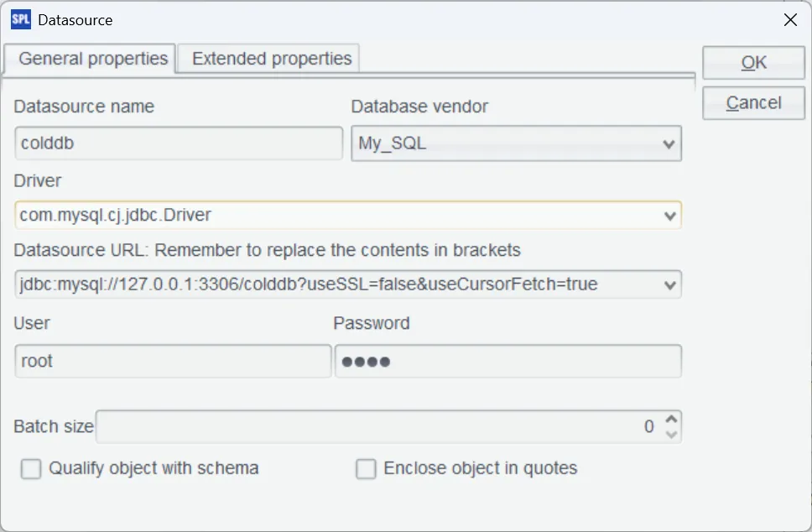Expand the Database vendor dropdown arrow
Viewport: 812px width, 532px height.
point(669,144)
